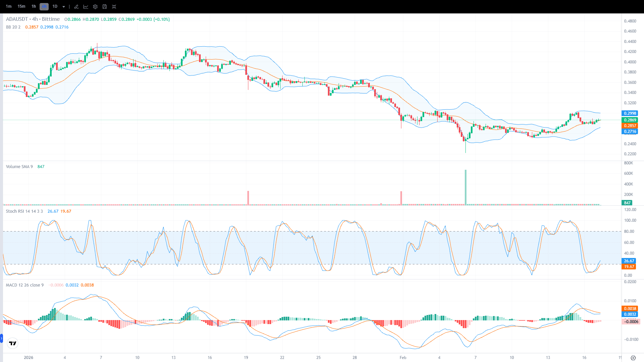644x362 pixels.
Task: Save the chart layout with the save icon
Action: click(x=104, y=6)
